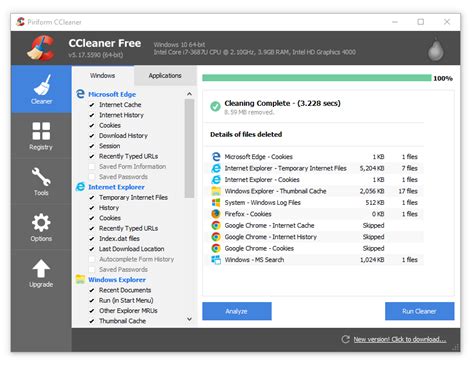Minimize the CCleaner window
The width and height of the screenshot is (474, 369).
[395, 22]
